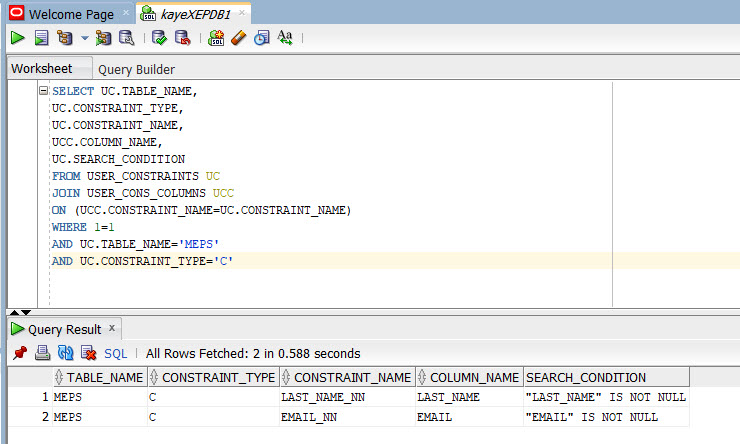Screen dimensions: 740x444
Task: Click the SQL Tuning Advisor icon
Action: click(x=126, y=38)
